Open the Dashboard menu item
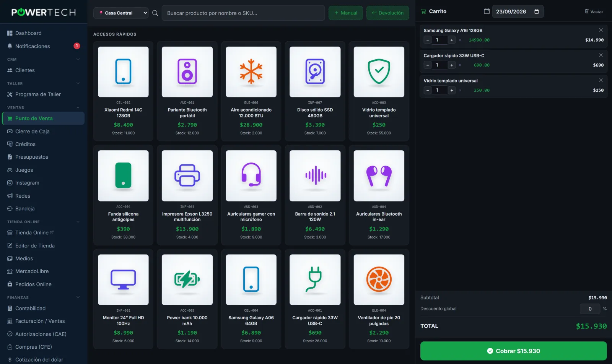 [44, 33]
